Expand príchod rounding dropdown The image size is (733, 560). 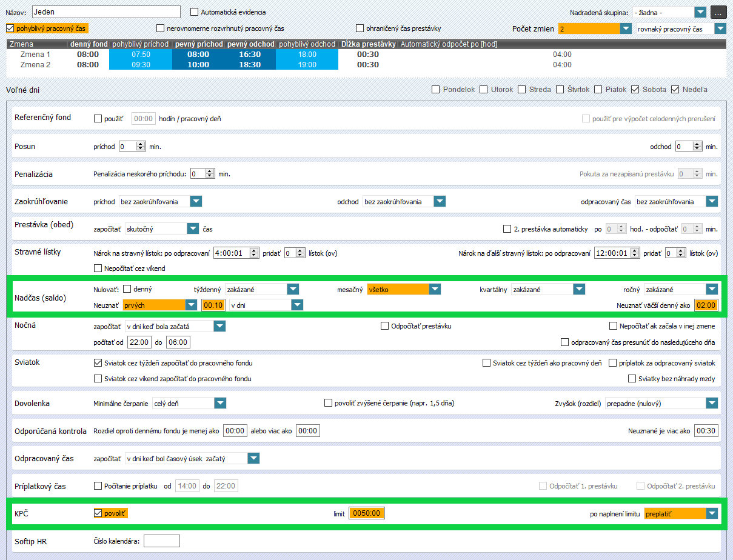(196, 201)
